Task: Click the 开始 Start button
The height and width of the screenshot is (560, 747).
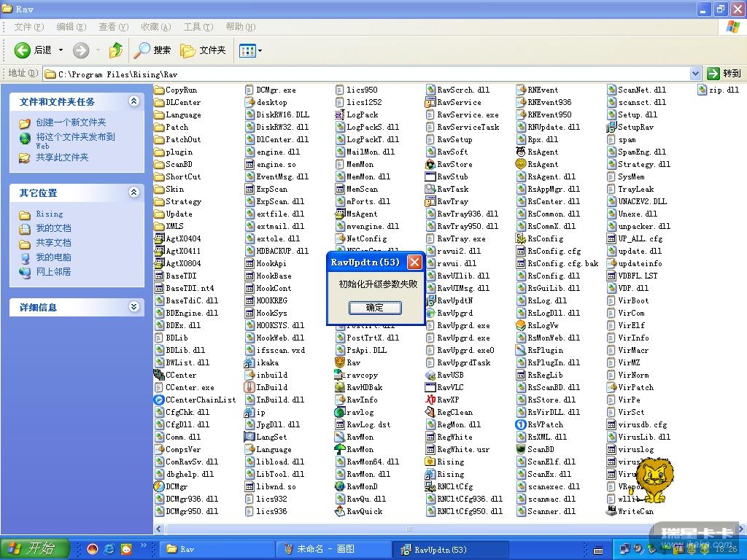Action: (35, 549)
